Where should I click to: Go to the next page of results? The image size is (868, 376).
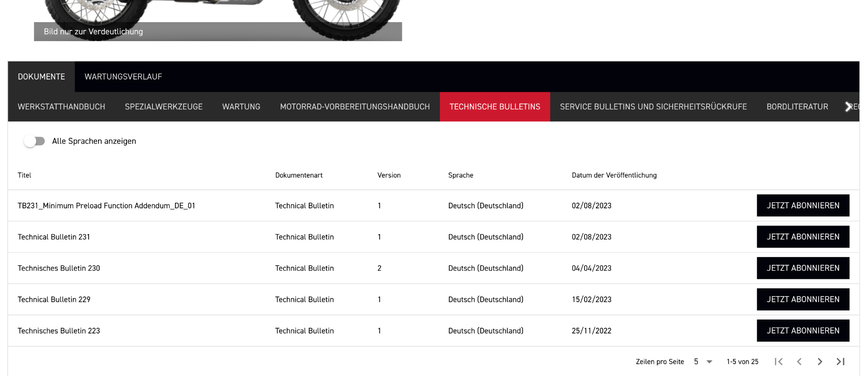pos(820,362)
